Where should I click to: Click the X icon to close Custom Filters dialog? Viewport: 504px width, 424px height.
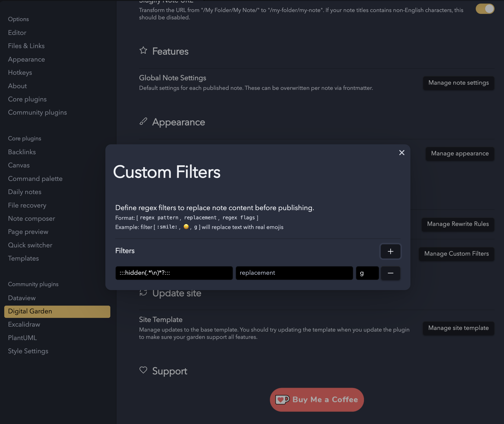click(x=402, y=152)
